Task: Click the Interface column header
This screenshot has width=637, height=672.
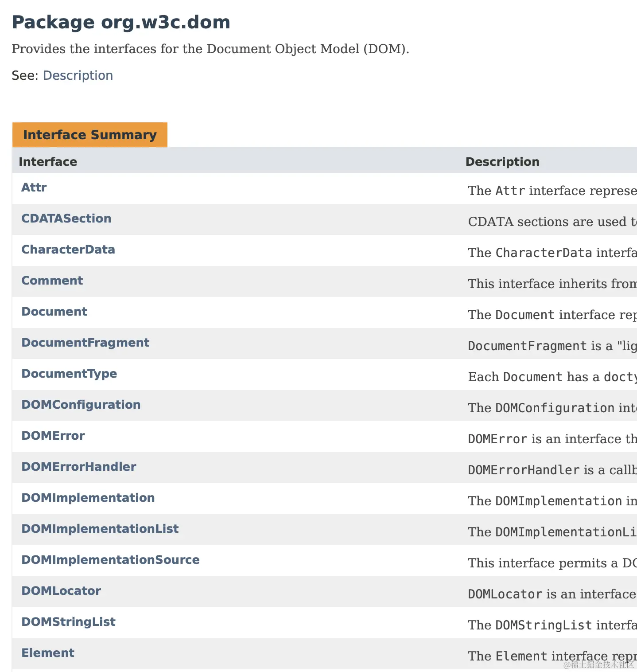Action: [48, 162]
